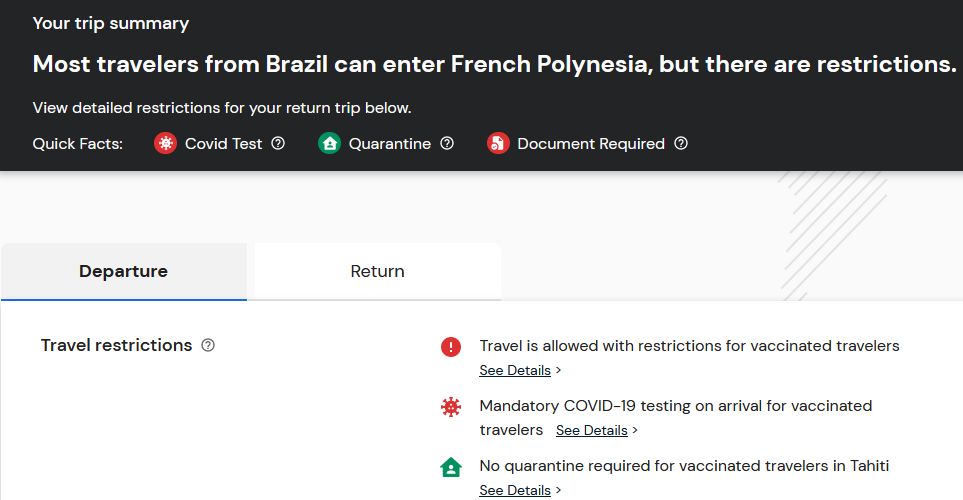Click the green Quarantine house icon
This screenshot has height=500, width=963.
click(329, 143)
